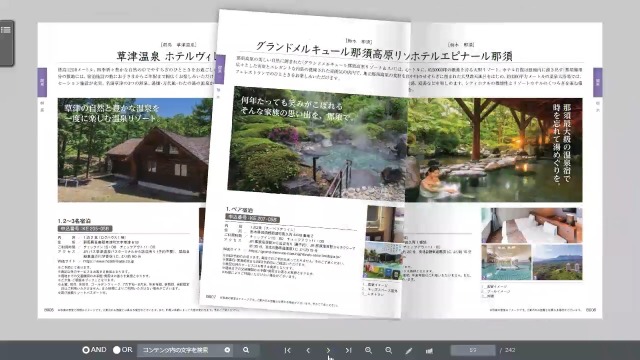640x360 pixels.
Task: Go to the previous page
Action: point(308,350)
